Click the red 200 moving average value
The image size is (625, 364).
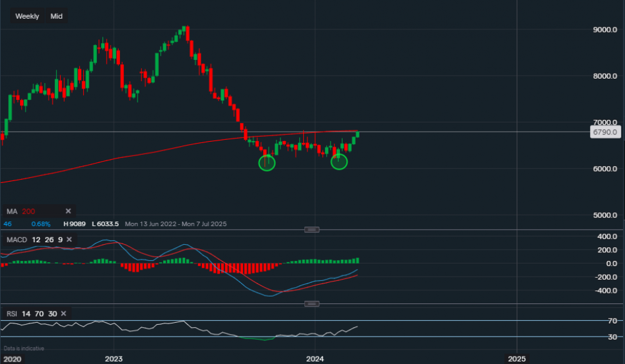click(29, 211)
